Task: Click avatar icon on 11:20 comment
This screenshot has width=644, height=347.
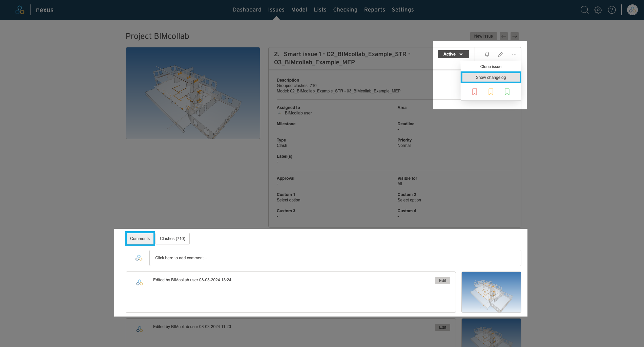Action: coord(140,329)
